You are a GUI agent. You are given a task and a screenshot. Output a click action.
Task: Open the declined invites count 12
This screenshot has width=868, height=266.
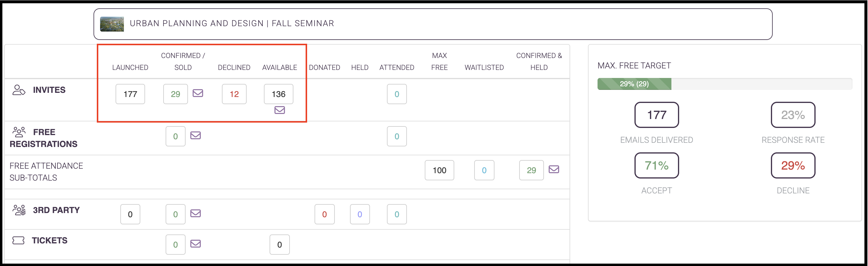234,94
